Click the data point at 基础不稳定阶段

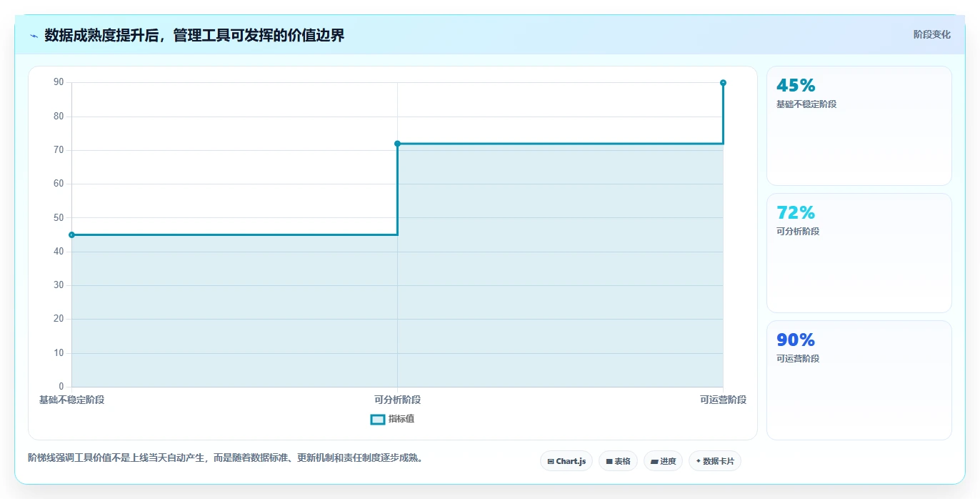tap(71, 234)
